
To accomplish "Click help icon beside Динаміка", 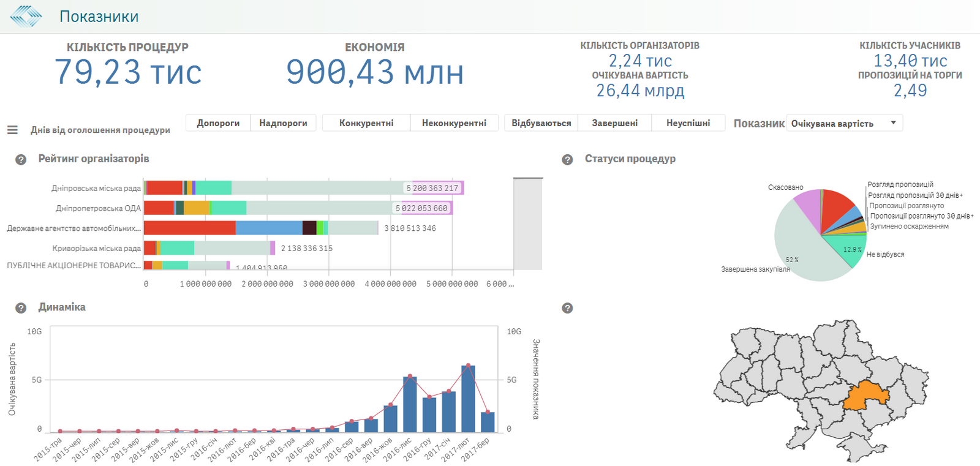I will click(x=21, y=308).
